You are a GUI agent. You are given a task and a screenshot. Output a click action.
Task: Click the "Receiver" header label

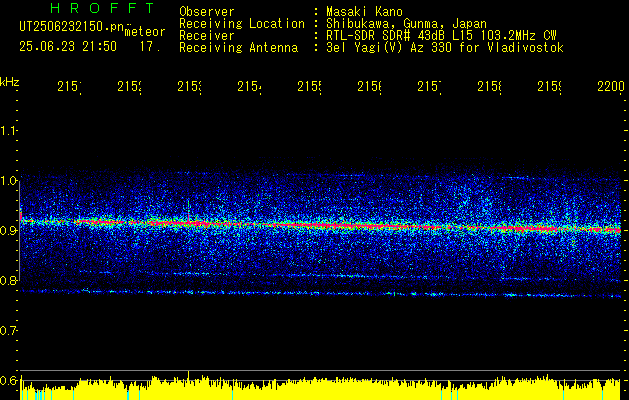tap(207, 36)
